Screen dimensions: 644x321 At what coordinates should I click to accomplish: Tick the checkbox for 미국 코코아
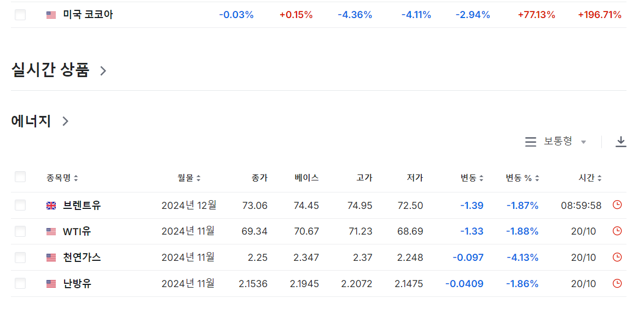click(x=20, y=15)
